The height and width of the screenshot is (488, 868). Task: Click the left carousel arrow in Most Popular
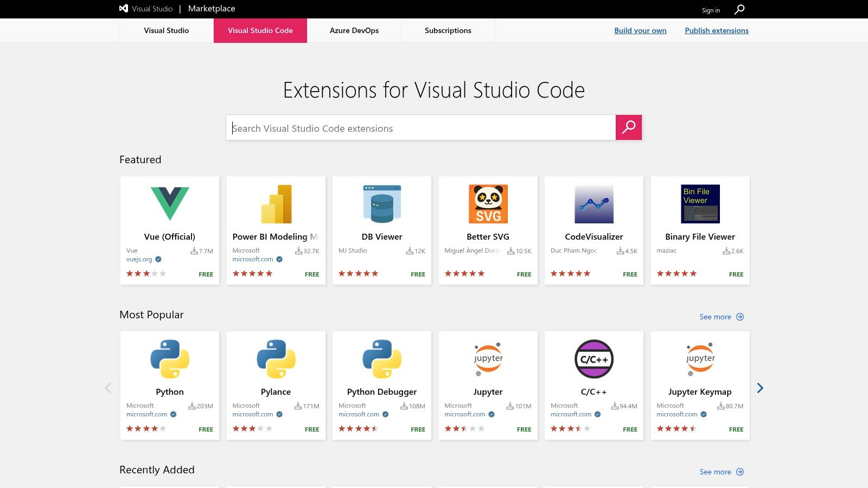click(x=108, y=388)
